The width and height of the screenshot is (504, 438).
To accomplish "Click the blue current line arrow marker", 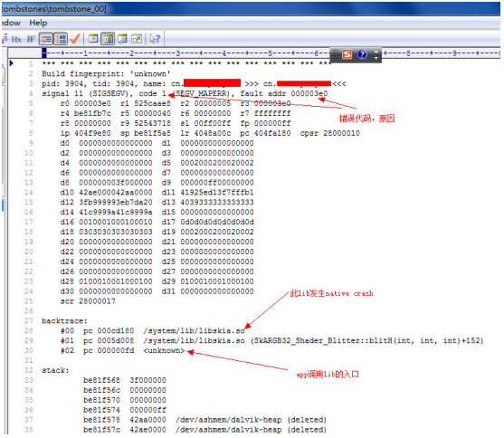I will [11, 63].
